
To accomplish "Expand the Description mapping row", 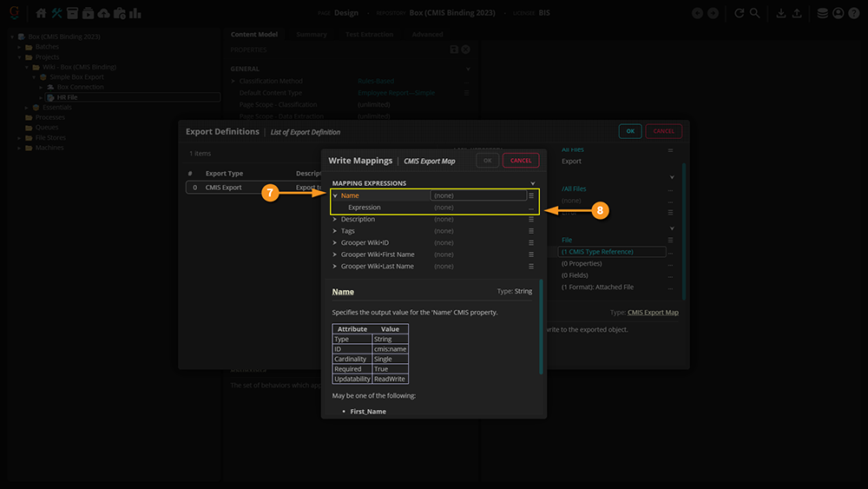I will [335, 220].
